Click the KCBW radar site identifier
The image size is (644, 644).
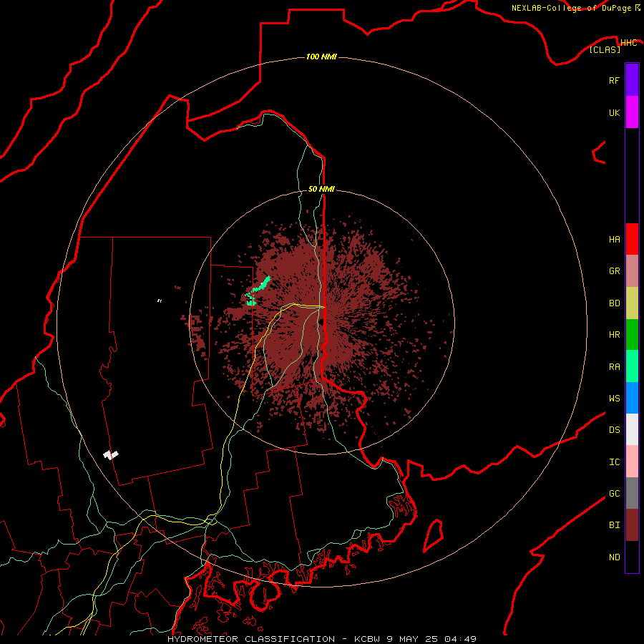click(x=368, y=639)
